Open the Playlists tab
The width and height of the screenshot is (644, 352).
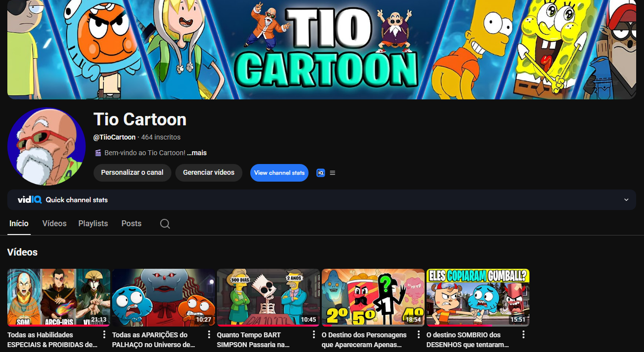93,223
